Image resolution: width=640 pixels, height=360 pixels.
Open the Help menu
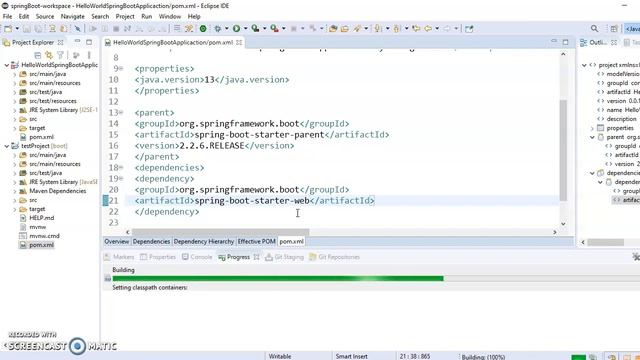point(194,16)
